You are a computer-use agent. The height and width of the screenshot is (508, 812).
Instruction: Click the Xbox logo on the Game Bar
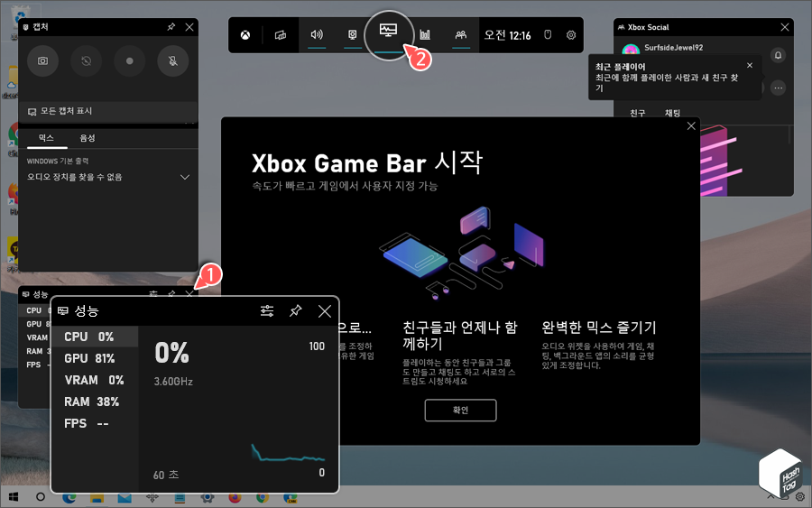coord(245,34)
